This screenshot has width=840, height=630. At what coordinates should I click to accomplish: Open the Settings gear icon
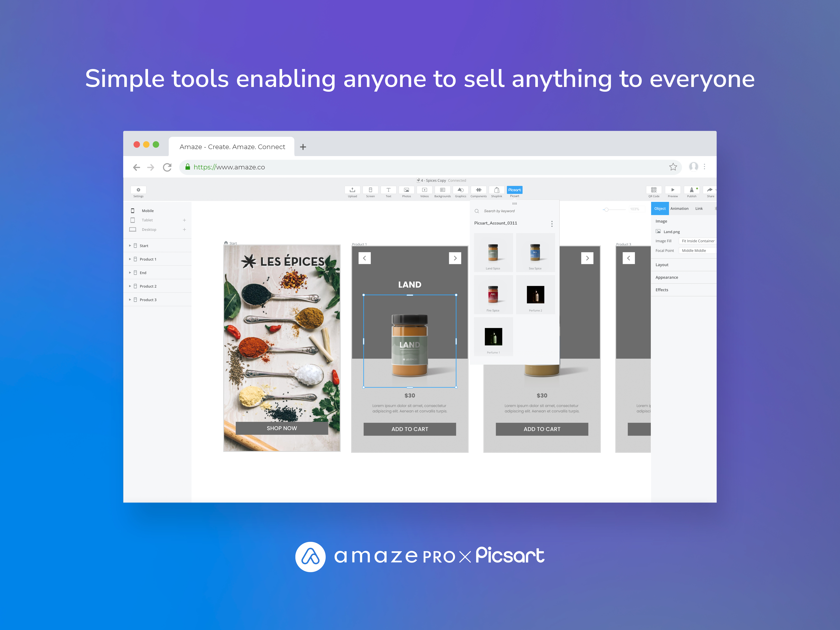tap(138, 190)
